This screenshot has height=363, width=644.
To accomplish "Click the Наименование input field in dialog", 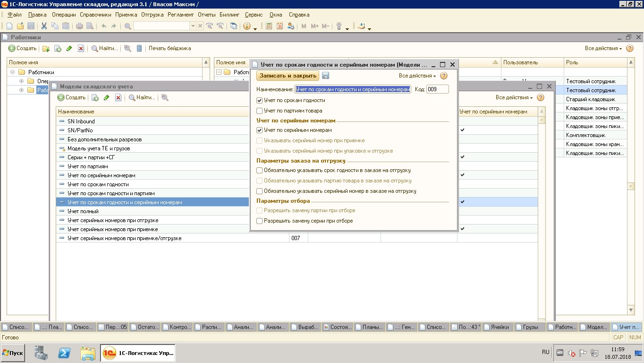I will click(x=353, y=89).
